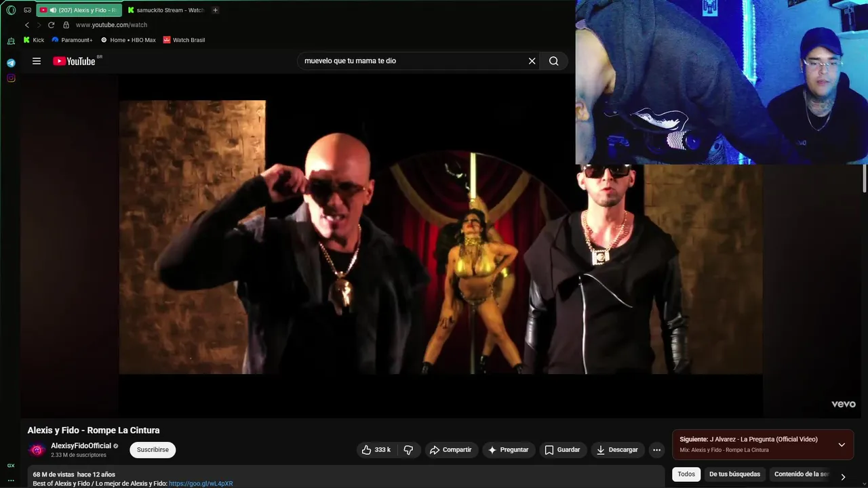Screen dimensions: 868x488
Task: Reload the current page
Action: (51, 25)
